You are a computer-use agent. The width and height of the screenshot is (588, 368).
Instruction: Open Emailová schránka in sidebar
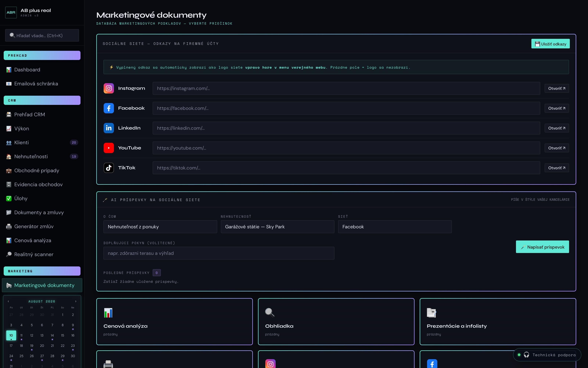point(42,84)
